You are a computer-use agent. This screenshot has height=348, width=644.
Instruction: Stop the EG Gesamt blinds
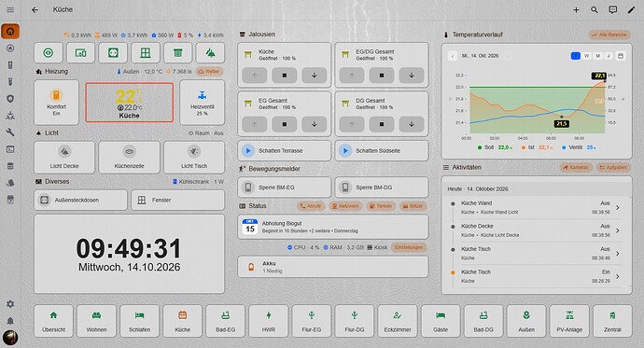click(285, 124)
